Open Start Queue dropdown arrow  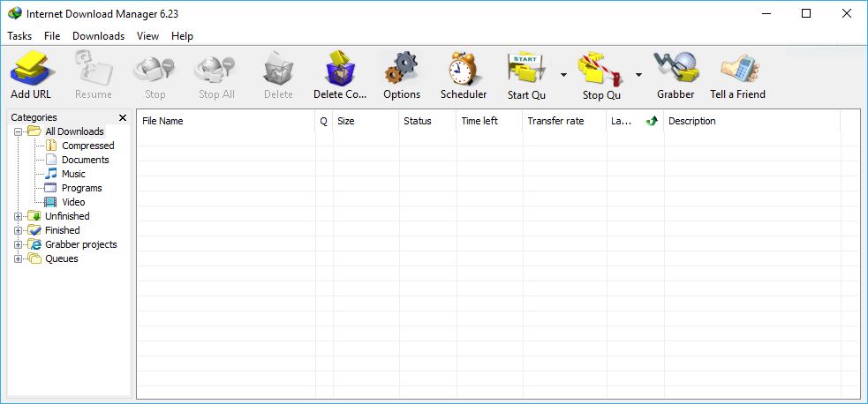[x=563, y=75]
